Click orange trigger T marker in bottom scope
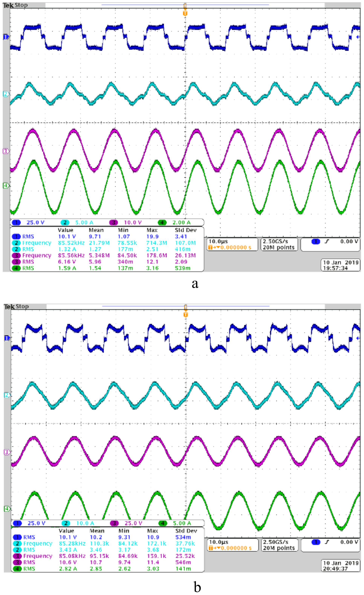 pos(185,314)
